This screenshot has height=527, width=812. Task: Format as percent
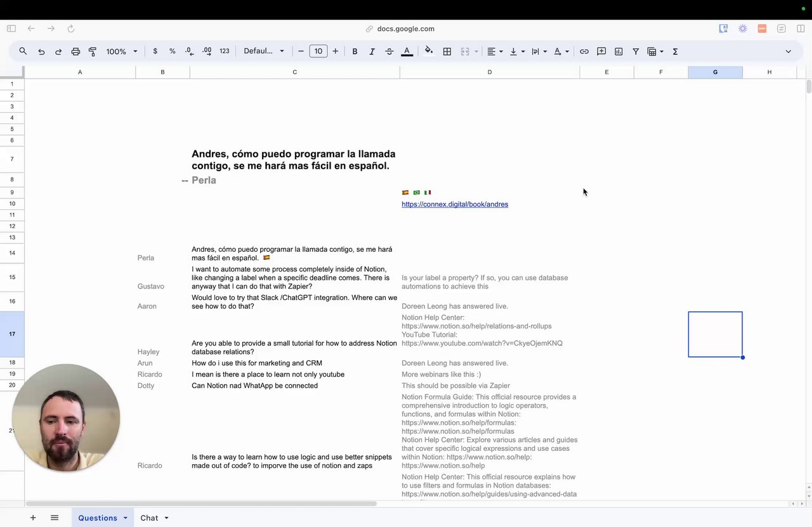click(173, 51)
